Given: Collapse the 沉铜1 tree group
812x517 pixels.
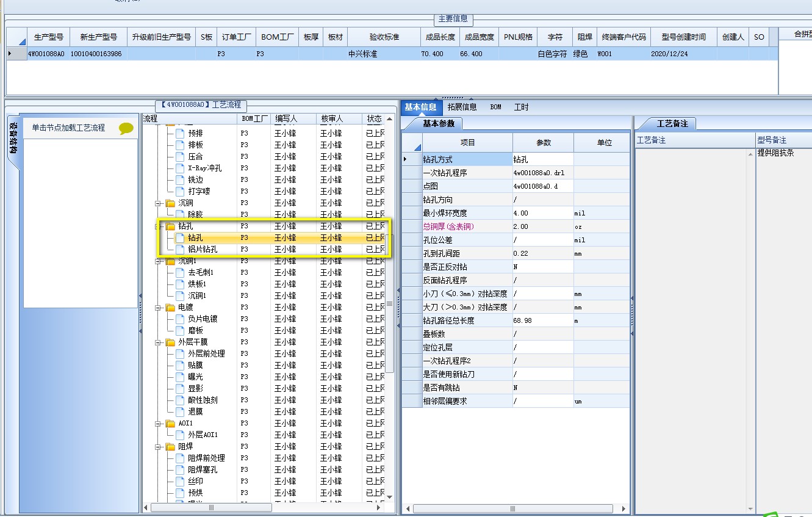Looking at the screenshot, I should pos(158,261).
